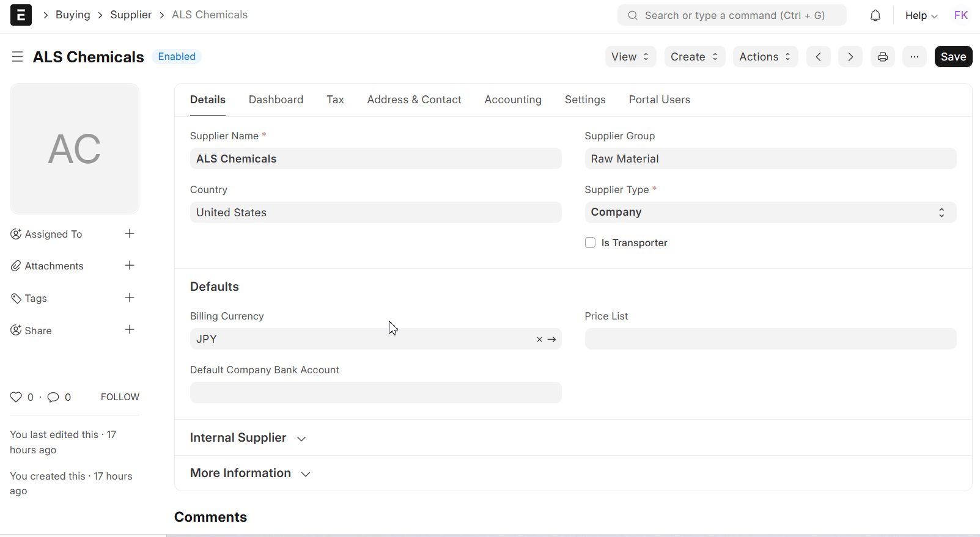Go to previous supplier record arrow

818,57
